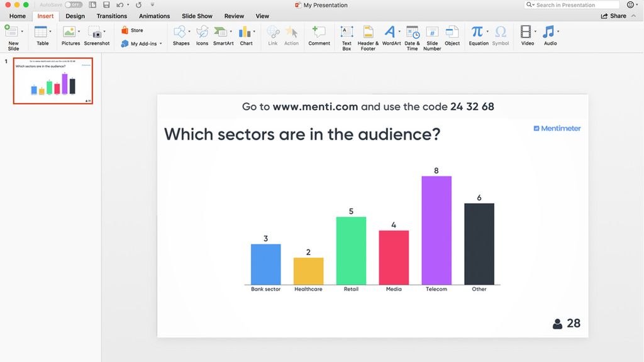
Task: Select slide 1 thumbnail in the sidebar
Action: click(53, 81)
